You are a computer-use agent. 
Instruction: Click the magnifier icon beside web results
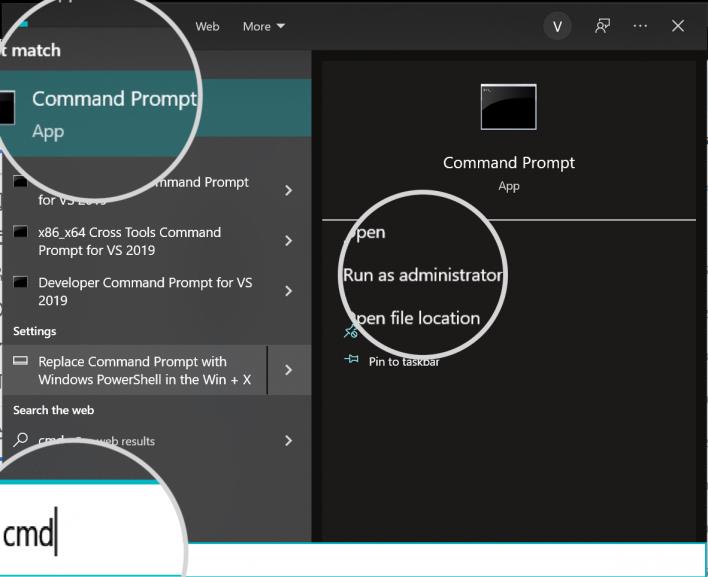point(21,440)
